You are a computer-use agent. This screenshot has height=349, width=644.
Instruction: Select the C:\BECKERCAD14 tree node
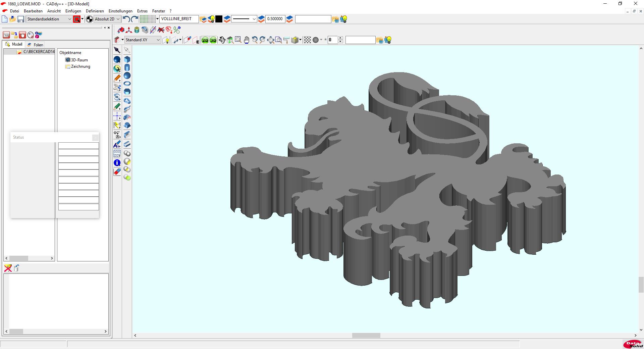tap(36, 52)
